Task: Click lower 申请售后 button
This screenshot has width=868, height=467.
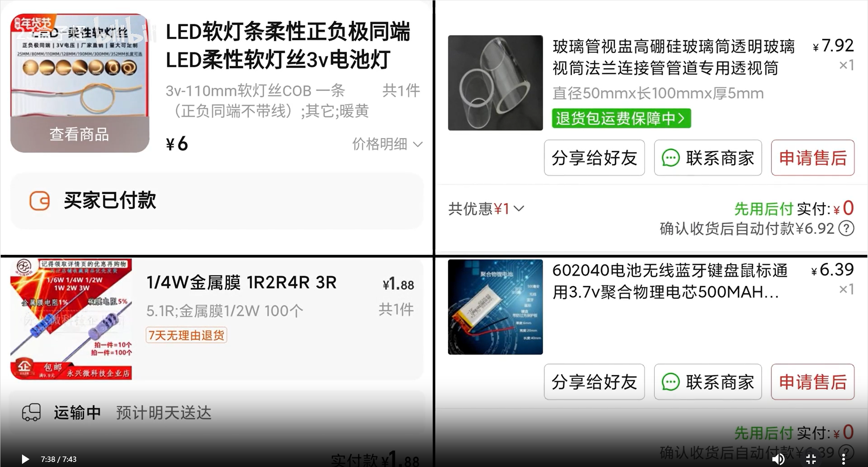Action: coord(813,382)
